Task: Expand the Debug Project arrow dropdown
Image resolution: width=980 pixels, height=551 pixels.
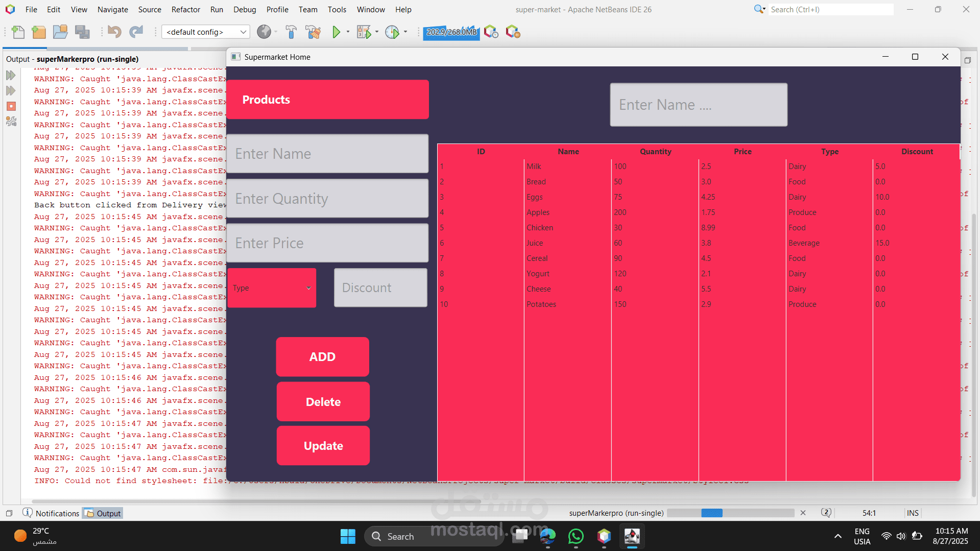Action: click(377, 32)
